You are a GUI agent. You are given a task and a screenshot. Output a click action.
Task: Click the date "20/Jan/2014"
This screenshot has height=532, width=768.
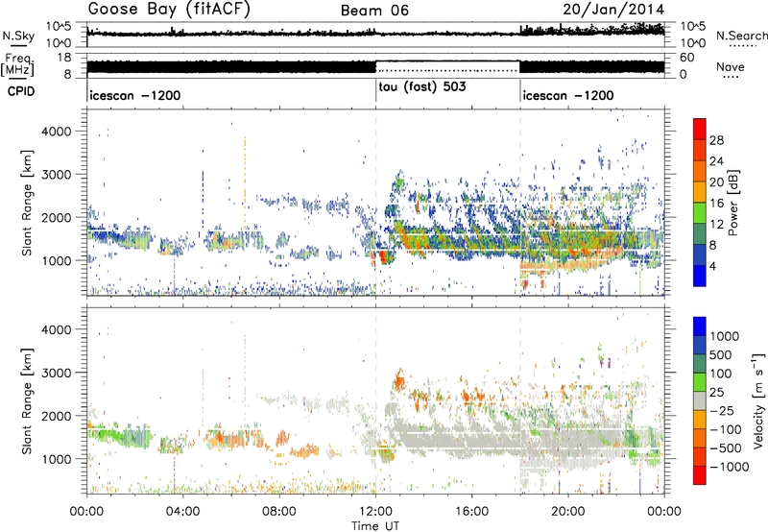pyautogui.click(x=613, y=10)
